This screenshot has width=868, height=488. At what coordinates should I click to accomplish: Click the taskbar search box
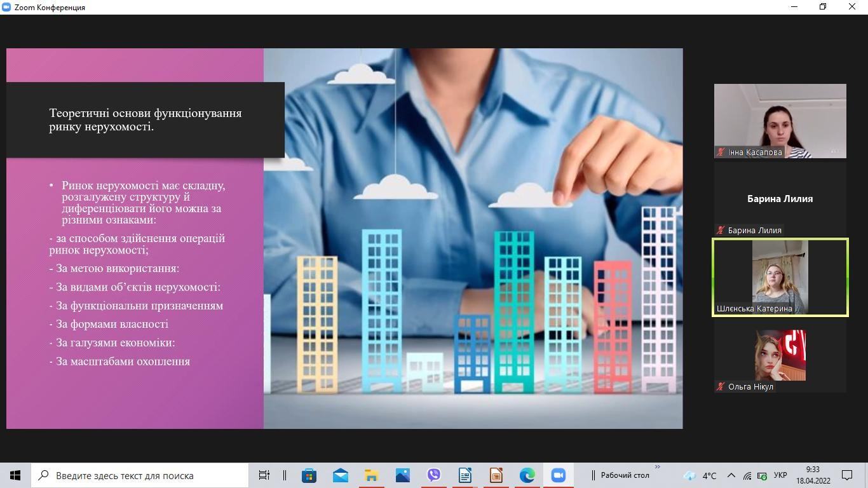click(x=140, y=475)
